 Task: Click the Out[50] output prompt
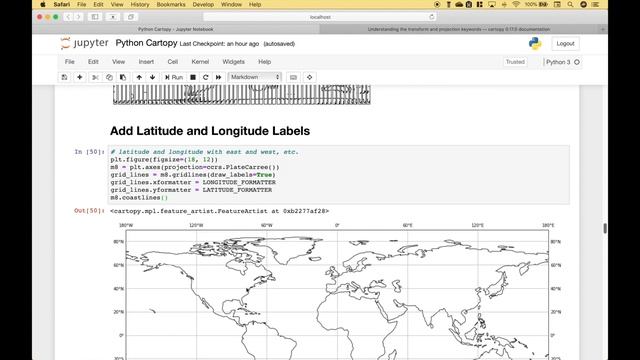(89, 211)
